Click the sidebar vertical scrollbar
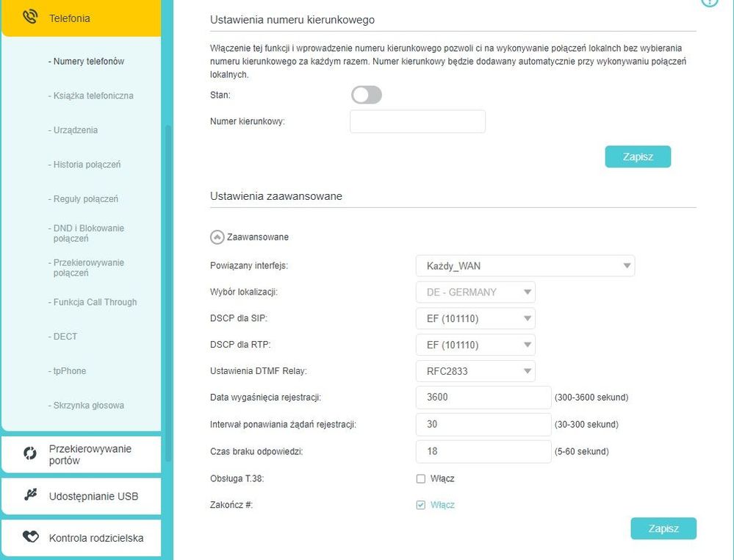 pyautogui.click(x=168, y=294)
